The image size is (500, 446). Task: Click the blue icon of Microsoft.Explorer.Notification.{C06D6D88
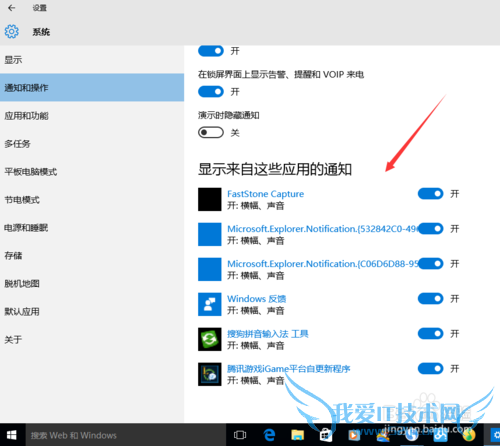coord(210,269)
